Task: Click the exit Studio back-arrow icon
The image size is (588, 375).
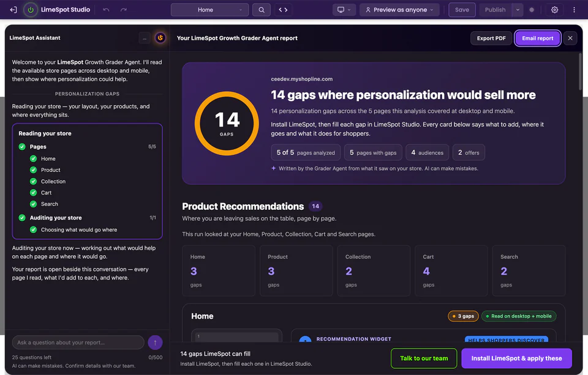Action: pos(13,10)
